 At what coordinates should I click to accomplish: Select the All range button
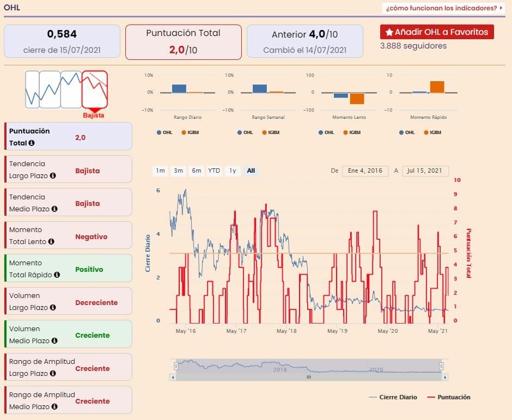(x=251, y=171)
